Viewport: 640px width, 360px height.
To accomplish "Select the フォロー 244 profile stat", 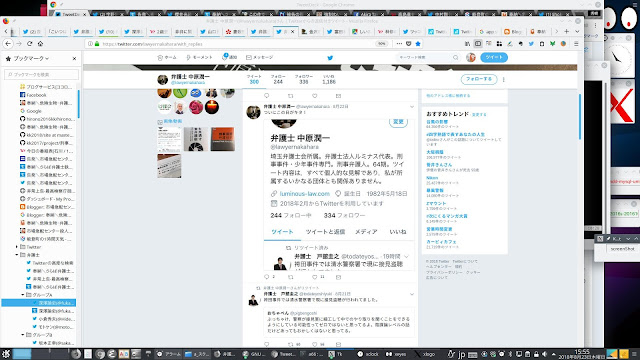I will coord(278,79).
